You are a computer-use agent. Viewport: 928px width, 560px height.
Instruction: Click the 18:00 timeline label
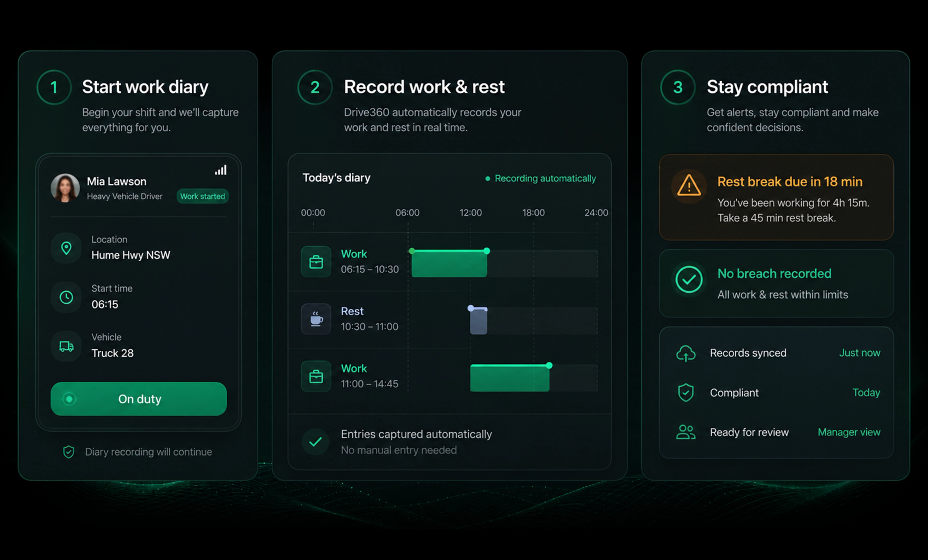[x=533, y=213]
